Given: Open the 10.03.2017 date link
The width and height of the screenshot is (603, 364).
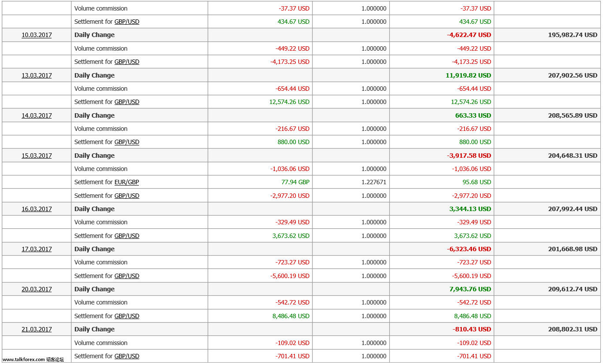Looking at the screenshot, I should (37, 35).
